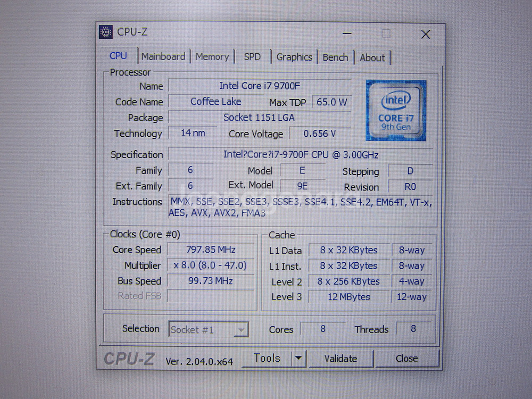Open the Mainboard tab
The width and height of the screenshot is (532, 399).
pyautogui.click(x=163, y=57)
